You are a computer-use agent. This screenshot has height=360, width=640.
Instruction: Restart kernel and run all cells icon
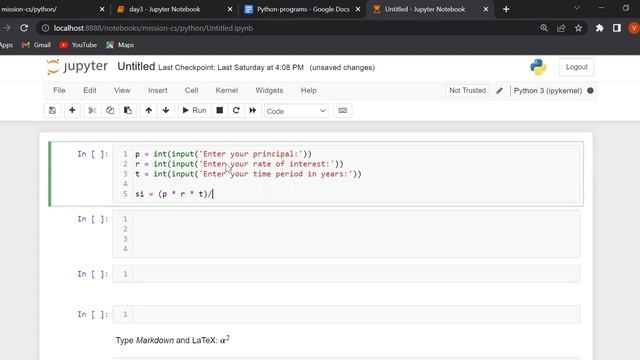point(253,111)
